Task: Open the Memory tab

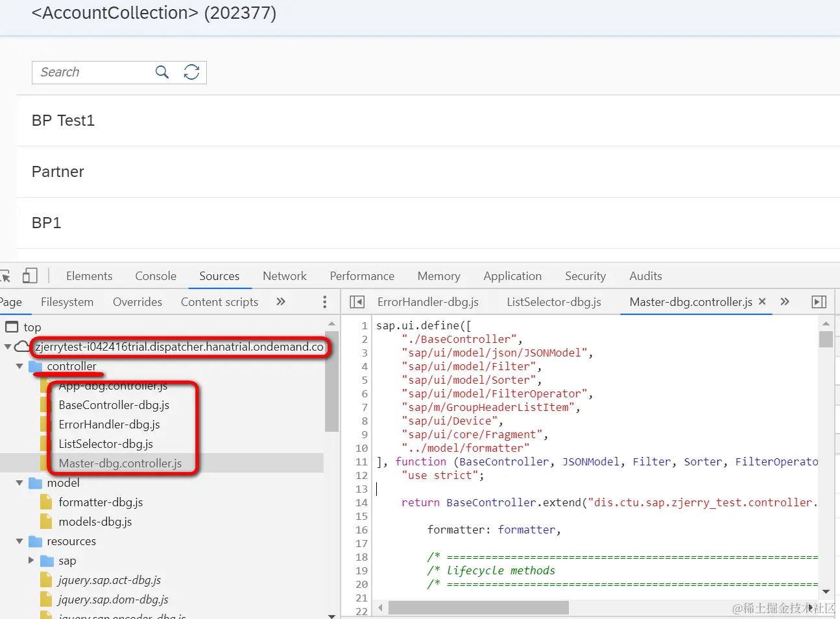Action: (x=439, y=276)
